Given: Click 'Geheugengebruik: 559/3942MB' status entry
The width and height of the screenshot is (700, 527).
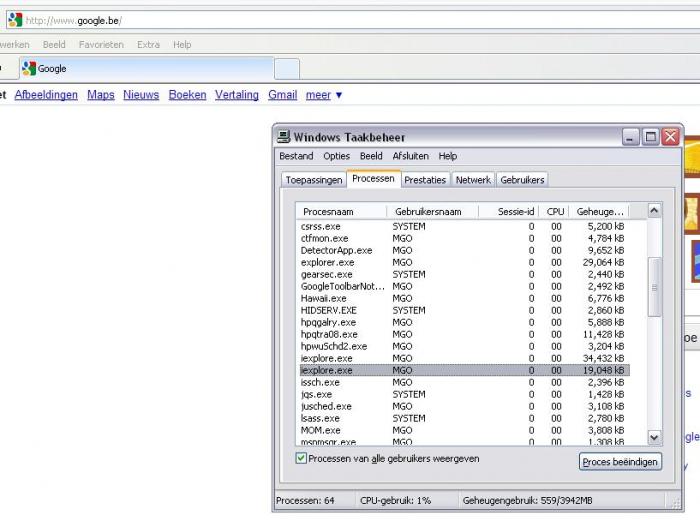Looking at the screenshot, I should 527,501.
